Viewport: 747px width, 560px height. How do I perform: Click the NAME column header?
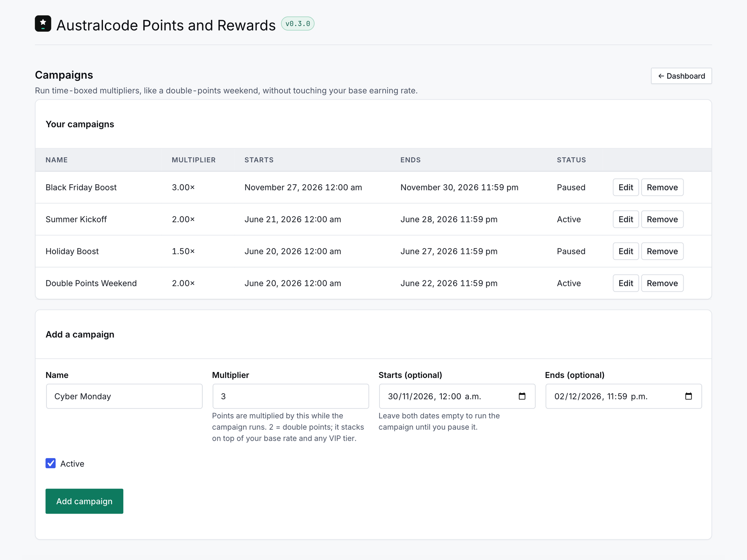57,160
